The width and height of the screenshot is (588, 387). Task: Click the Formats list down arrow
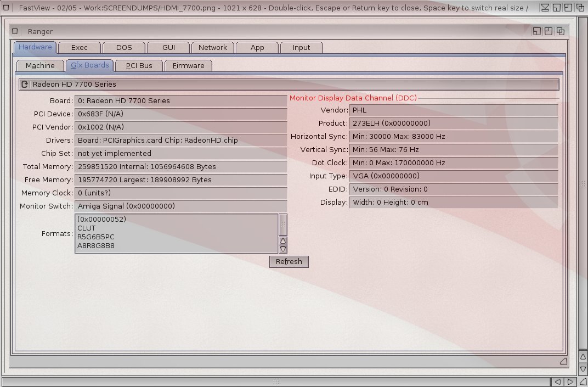[283, 249]
